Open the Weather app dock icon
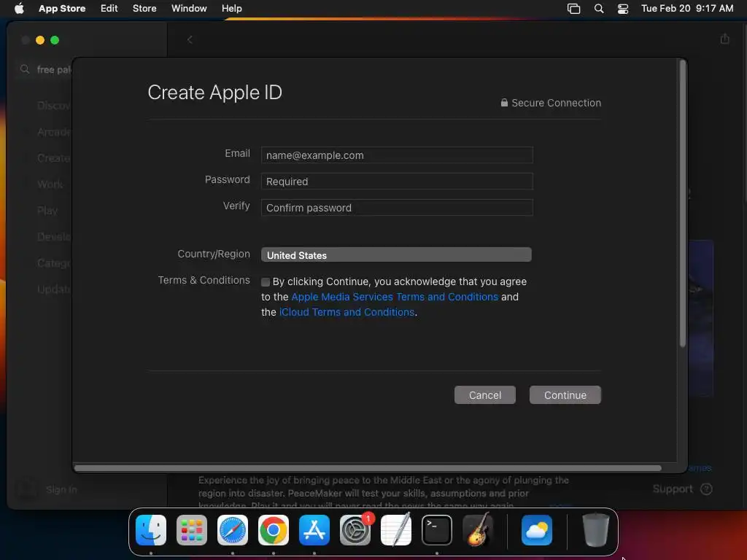This screenshot has width=747, height=560. pos(537,530)
